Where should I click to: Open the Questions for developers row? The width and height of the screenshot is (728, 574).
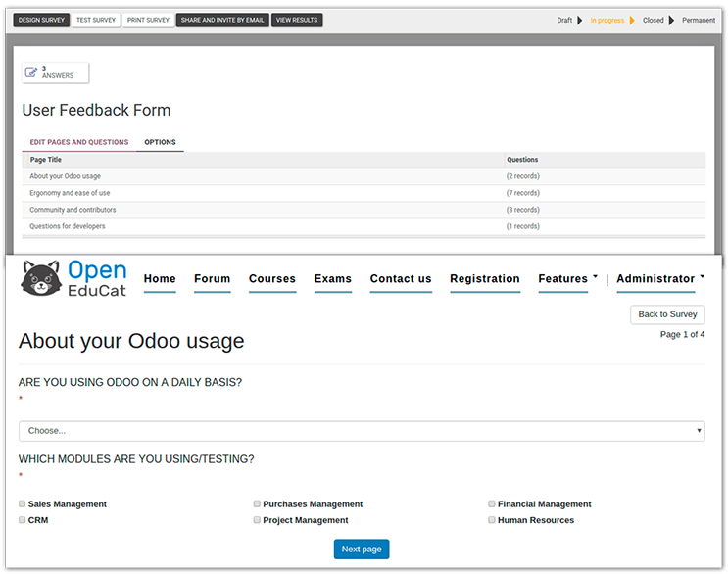(364, 226)
